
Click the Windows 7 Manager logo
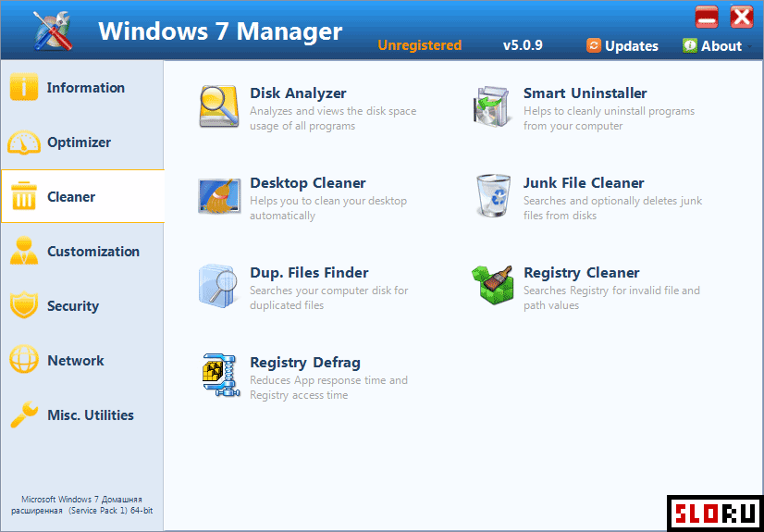point(53,31)
